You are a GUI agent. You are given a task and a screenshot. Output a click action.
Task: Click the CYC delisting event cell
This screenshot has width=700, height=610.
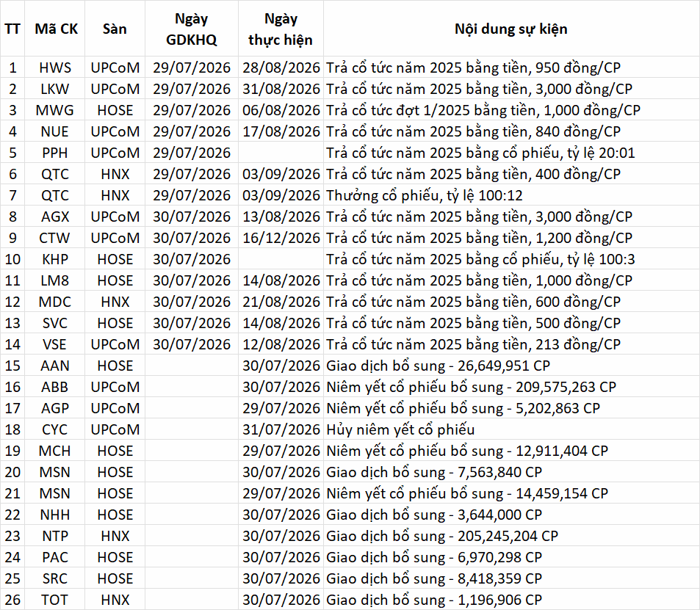pos(511,429)
